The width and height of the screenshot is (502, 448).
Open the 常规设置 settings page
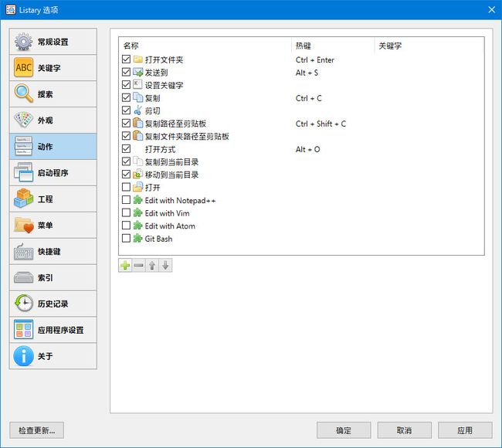click(53, 42)
